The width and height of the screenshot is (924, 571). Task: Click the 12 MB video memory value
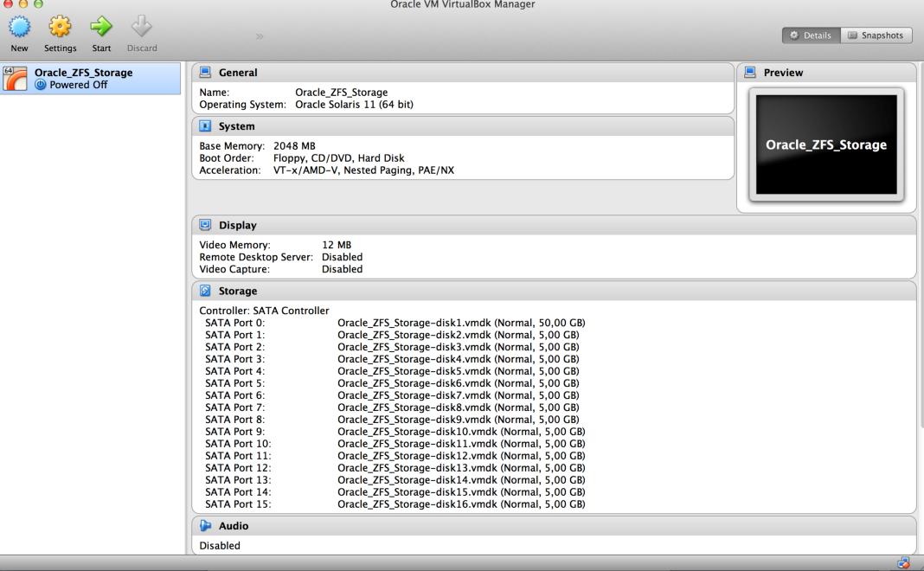point(337,245)
